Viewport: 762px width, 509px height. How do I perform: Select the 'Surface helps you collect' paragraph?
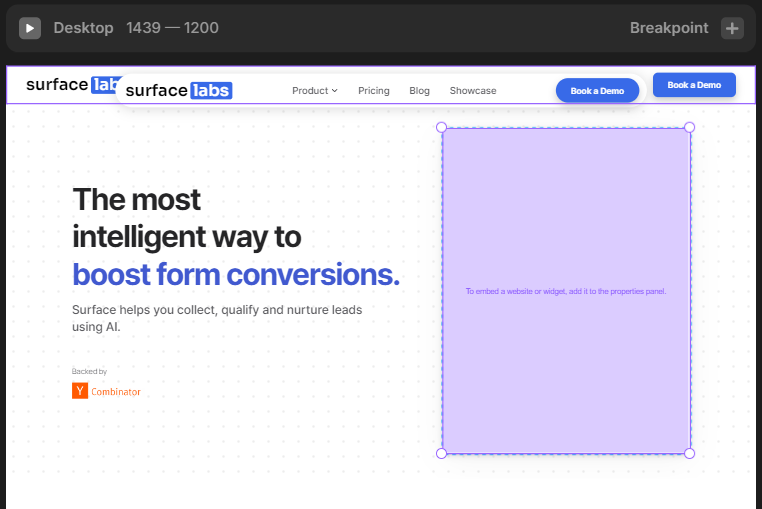[x=217, y=318]
